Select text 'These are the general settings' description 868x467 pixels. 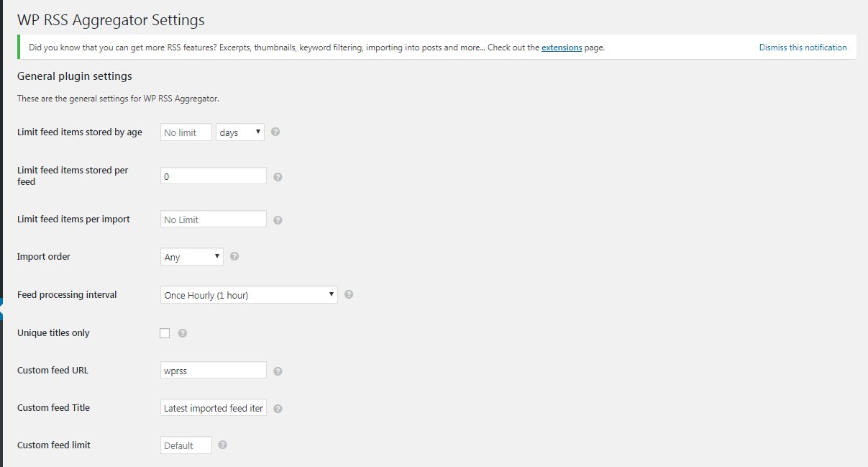coord(118,99)
